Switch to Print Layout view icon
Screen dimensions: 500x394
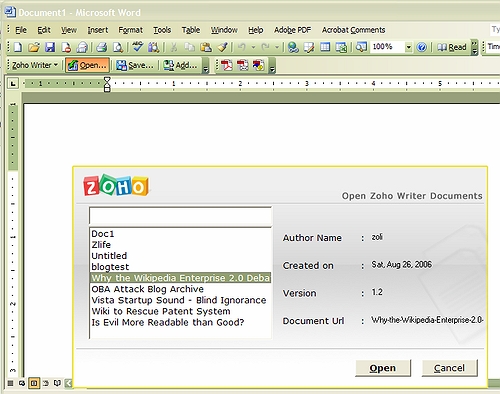[x=34, y=383]
